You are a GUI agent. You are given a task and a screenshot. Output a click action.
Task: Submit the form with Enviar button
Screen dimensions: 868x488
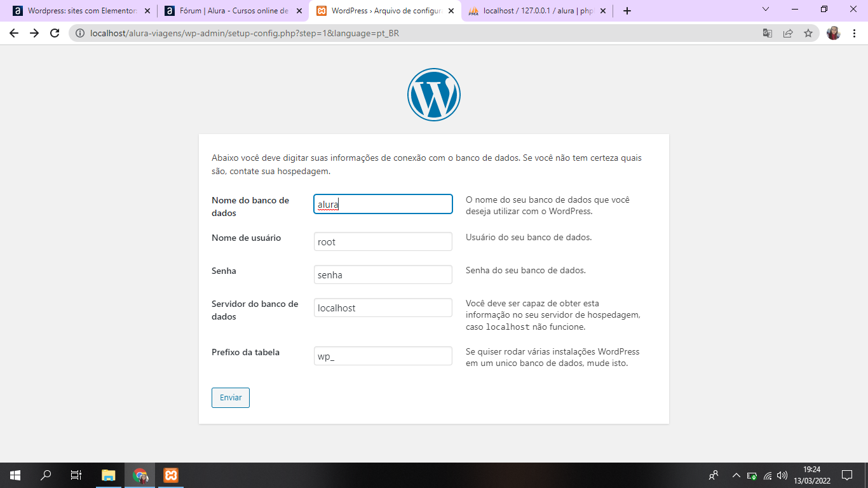point(231,398)
